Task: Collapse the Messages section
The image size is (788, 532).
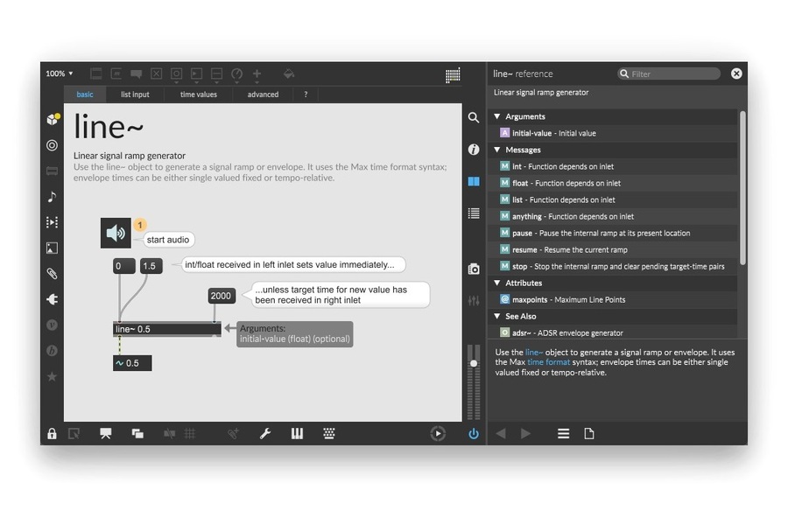Action: (x=497, y=150)
